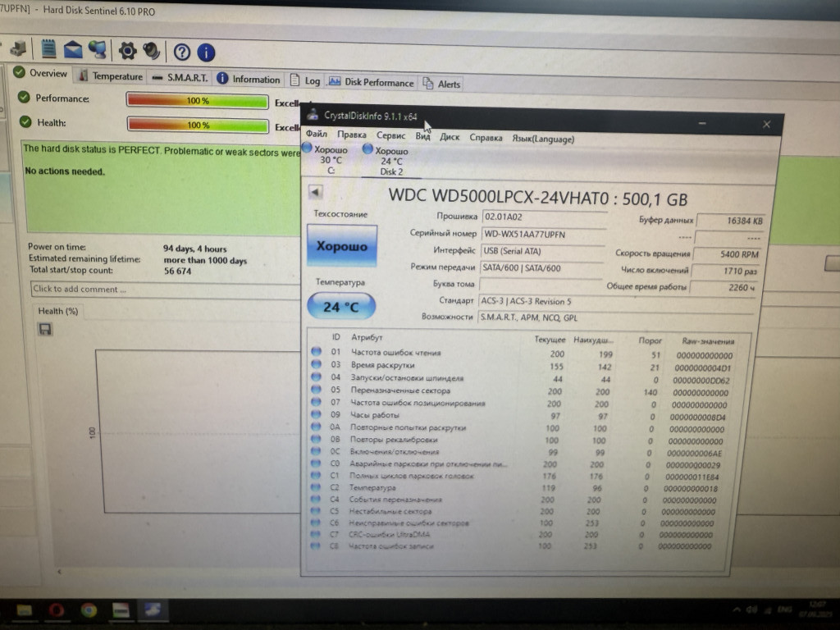840x630 pixels.
Task: Switch to the Overview tab
Action: (41, 73)
